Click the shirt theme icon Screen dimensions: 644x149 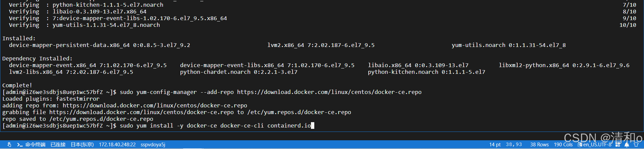(636, 145)
